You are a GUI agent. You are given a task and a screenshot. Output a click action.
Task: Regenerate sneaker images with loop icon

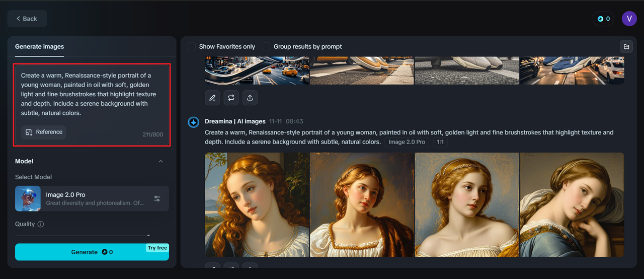point(231,98)
